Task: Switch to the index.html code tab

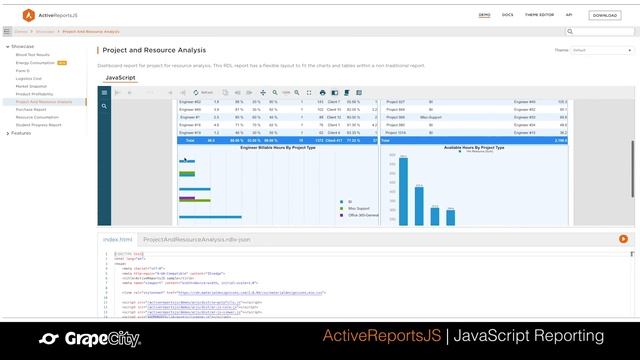Action: 118,240
